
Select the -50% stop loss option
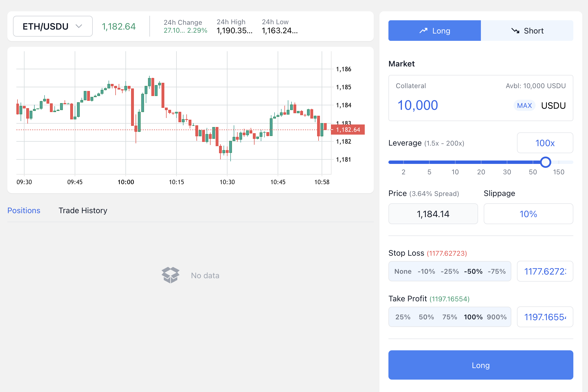[473, 271]
